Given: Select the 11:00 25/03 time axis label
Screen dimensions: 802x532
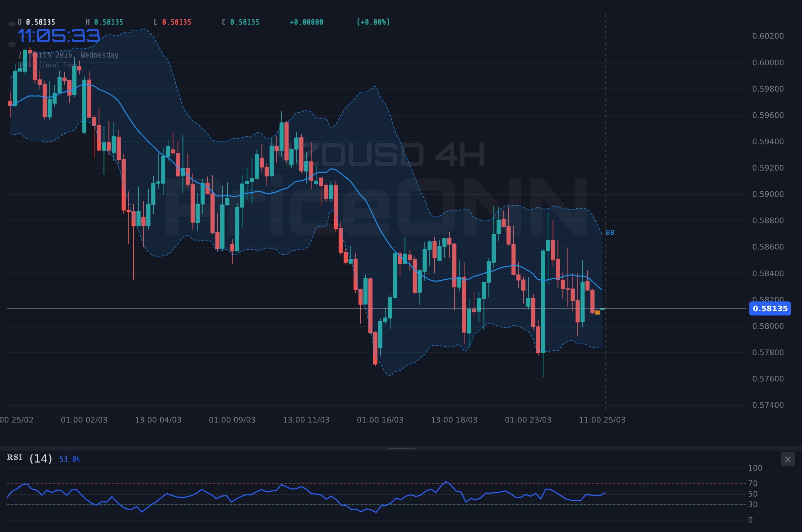Looking at the screenshot, I should click(602, 419).
